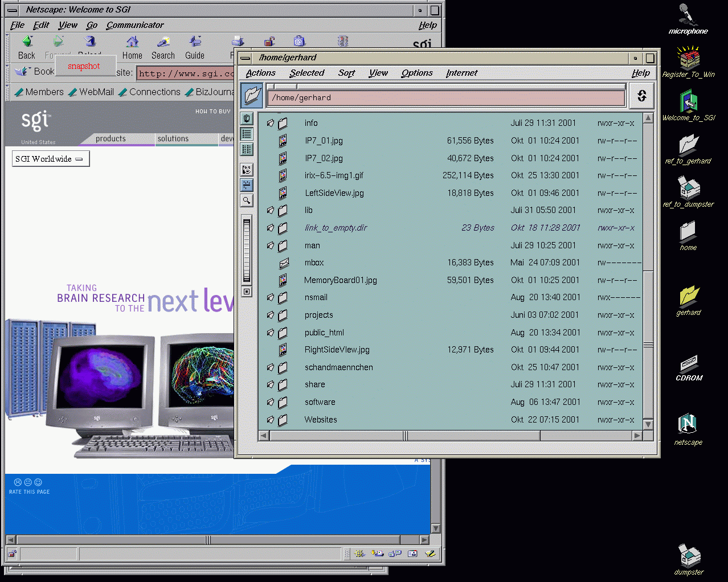The width and height of the screenshot is (728, 582).
Task: Go to Home in Netscape toolbar
Action: point(132,47)
